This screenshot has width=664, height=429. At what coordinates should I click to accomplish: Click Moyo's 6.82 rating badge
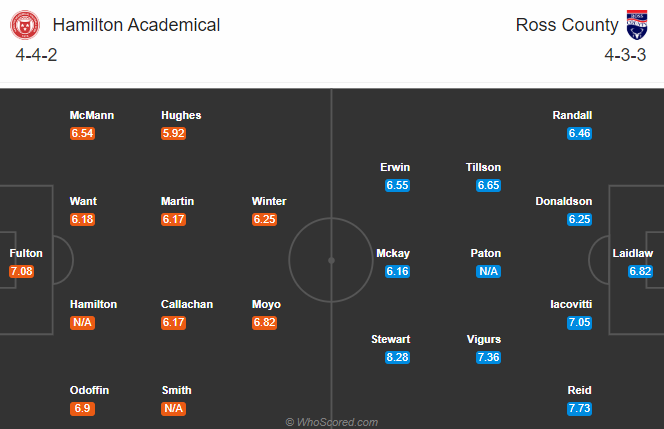pos(264,323)
